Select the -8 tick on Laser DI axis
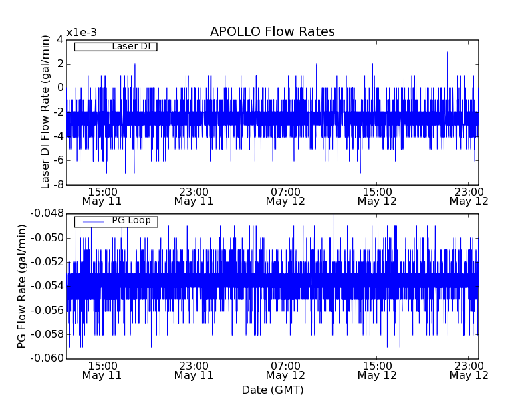This screenshot has height=399, width=532. pos(59,184)
